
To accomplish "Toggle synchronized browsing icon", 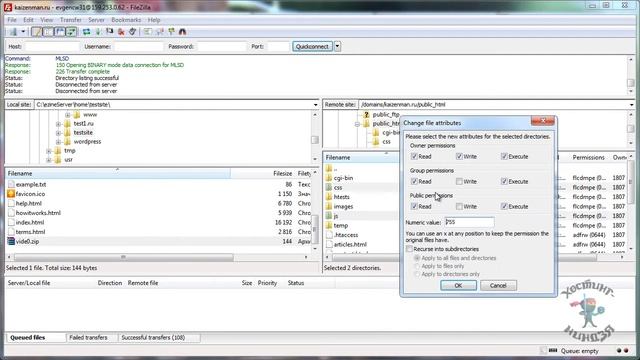I will [x=171, y=32].
